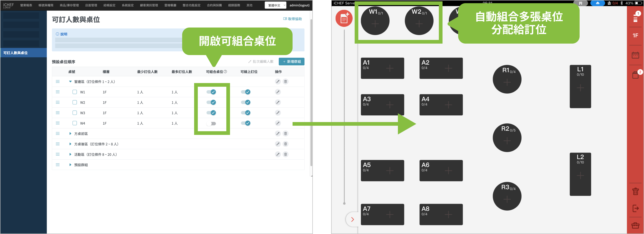Open the toolbox icon in red sidebar

click(x=635, y=225)
